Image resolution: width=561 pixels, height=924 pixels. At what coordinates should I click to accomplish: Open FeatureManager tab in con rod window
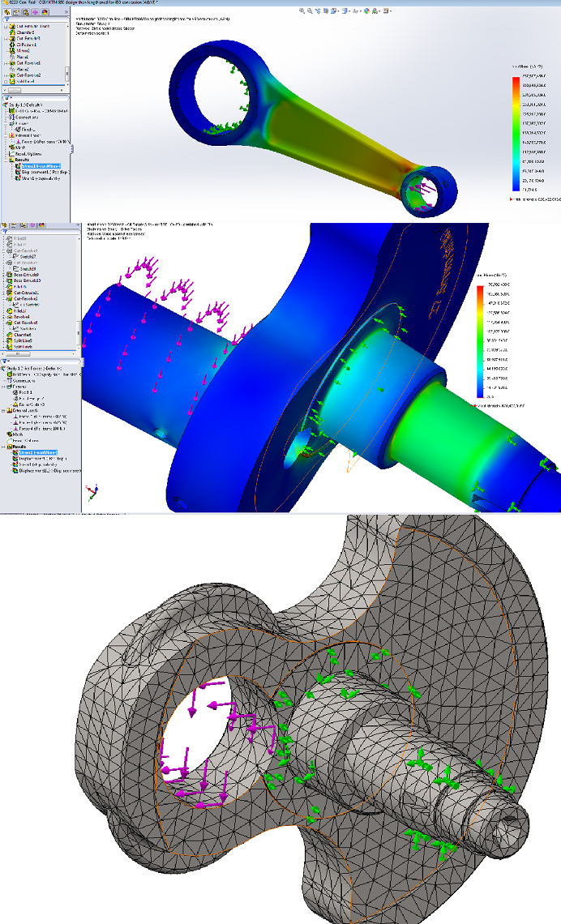[x=6, y=12]
